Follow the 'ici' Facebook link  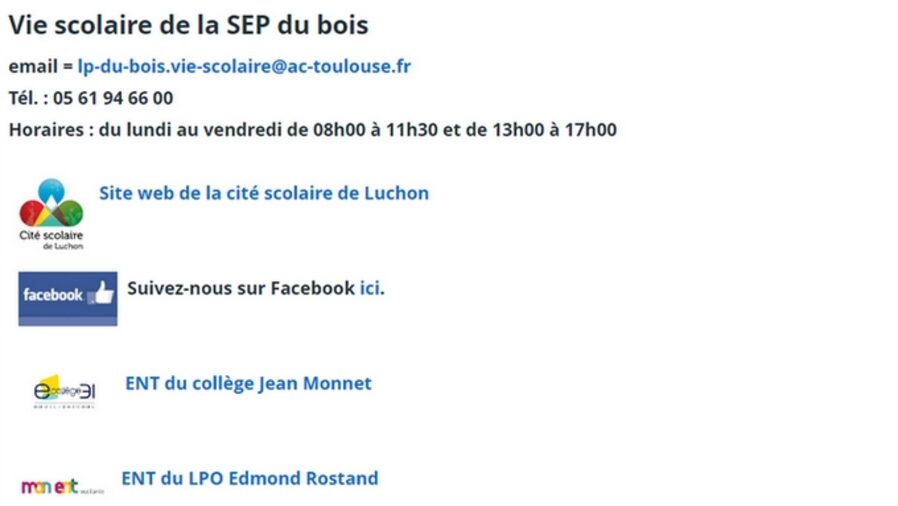coord(369,288)
